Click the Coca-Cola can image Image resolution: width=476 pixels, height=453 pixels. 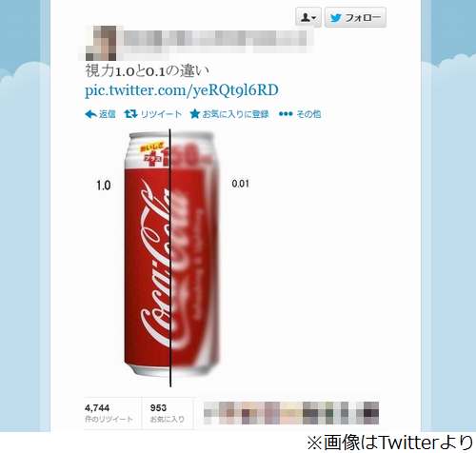(x=171, y=254)
